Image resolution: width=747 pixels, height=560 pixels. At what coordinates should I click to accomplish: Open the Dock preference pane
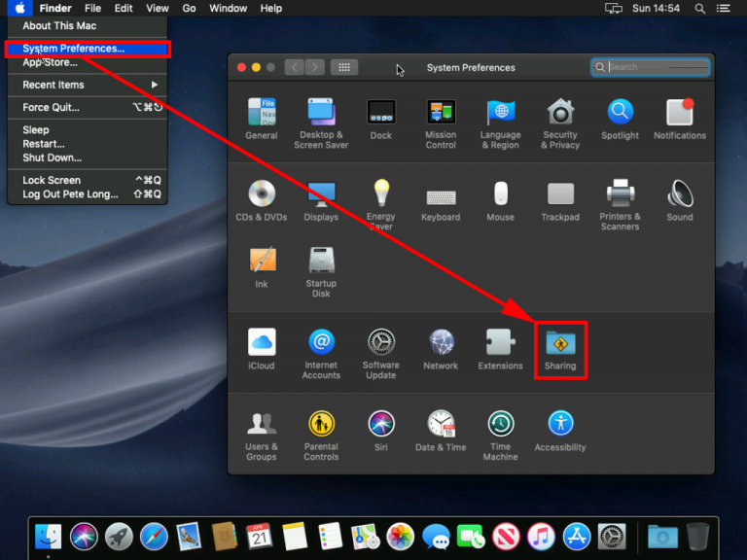click(381, 119)
